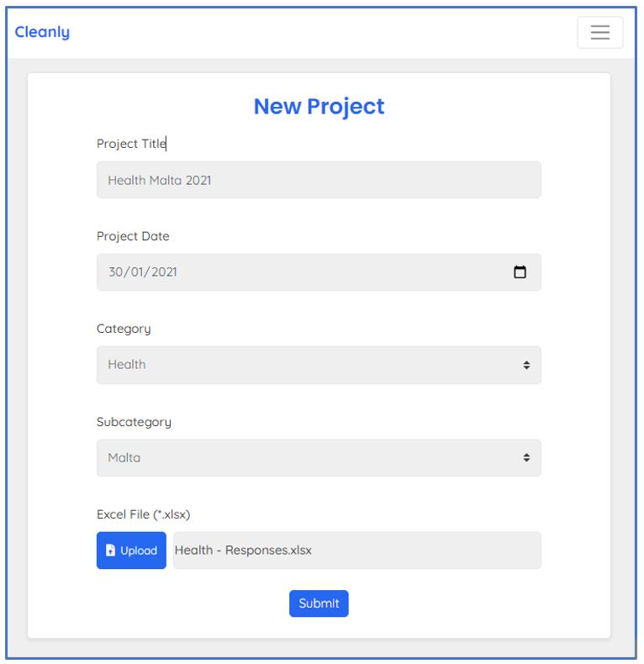This screenshot has width=644, height=664.
Task: Expand the Subcategory dropdown showing Malta
Action: point(311,458)
